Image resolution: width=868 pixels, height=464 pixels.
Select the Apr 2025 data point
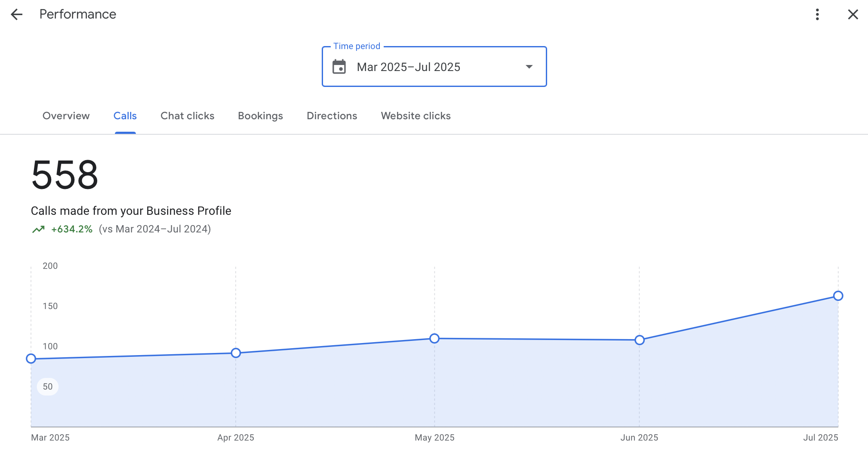coord(236,353)
